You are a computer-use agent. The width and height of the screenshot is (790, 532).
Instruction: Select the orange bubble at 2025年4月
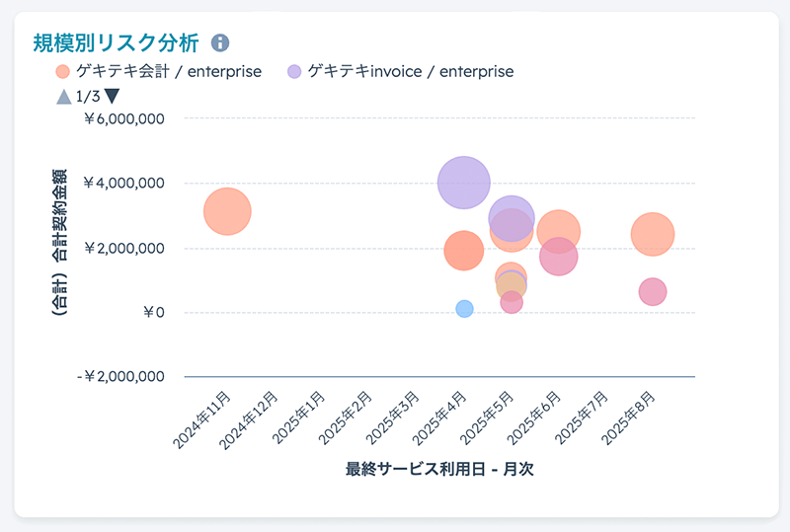[x=463, y=251]
